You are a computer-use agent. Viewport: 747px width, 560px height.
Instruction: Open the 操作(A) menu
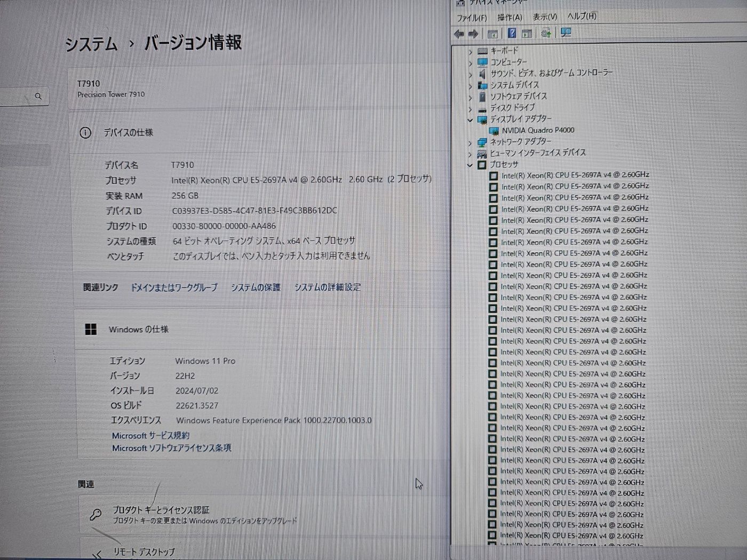[510, 17]
